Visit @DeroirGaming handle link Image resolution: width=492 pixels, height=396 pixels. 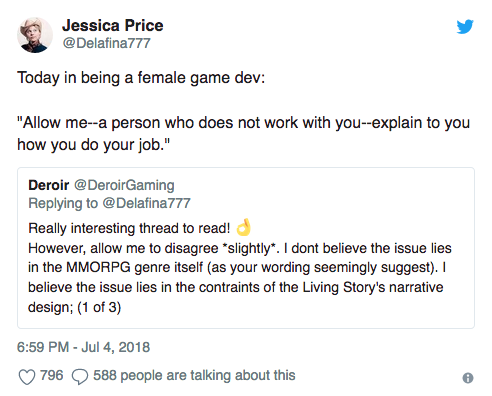pos(124,185)
